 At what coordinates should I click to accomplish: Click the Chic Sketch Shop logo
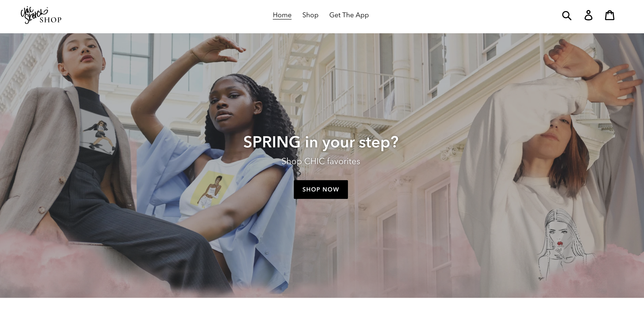(x=41, y=15)
